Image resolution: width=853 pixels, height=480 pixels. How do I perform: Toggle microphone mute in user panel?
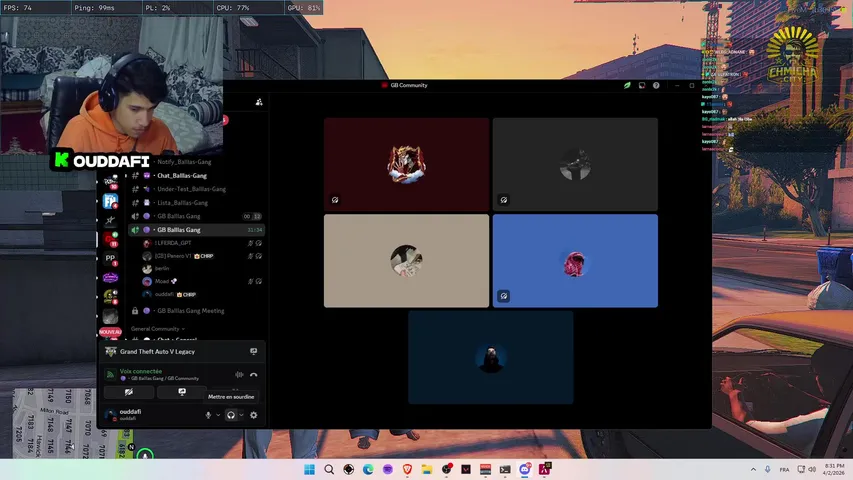[x=208, y=415]
